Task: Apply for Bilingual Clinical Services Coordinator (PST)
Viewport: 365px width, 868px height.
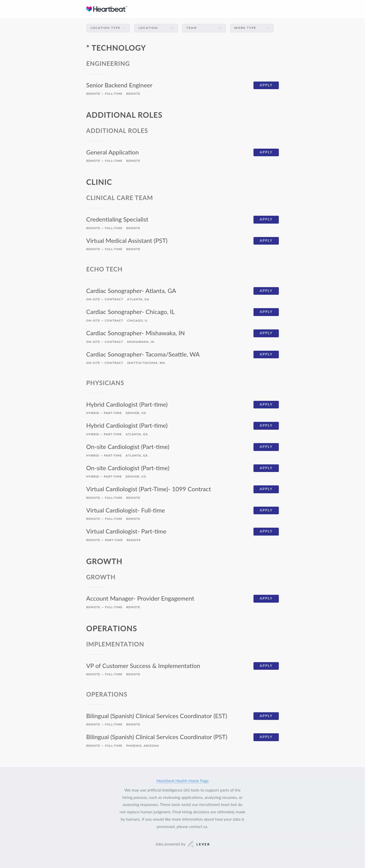Action: pos(266,737)
